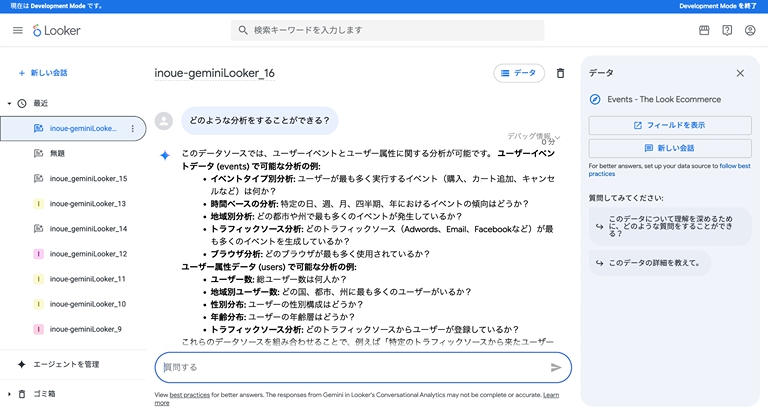Viewport: 768px width, 415px height.
Task: Open Learn more link in footer
Action: coord(551,395)
